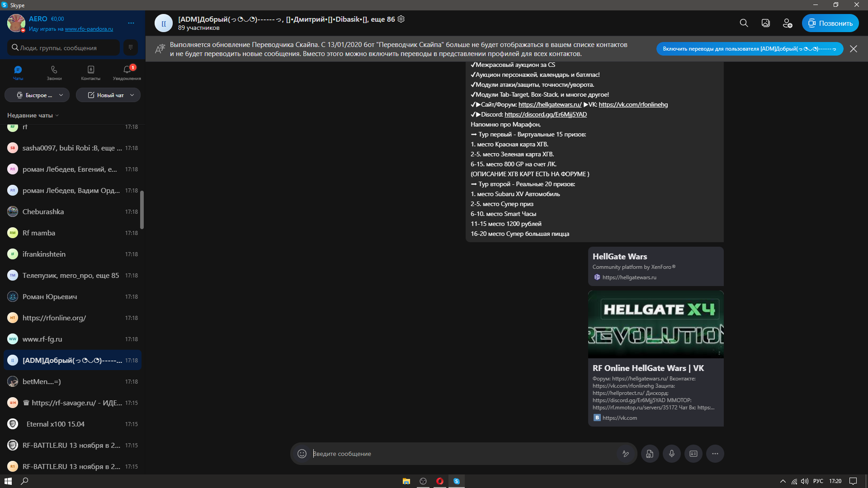Expand the Новый чат dropdown arrow

[132, 95]
